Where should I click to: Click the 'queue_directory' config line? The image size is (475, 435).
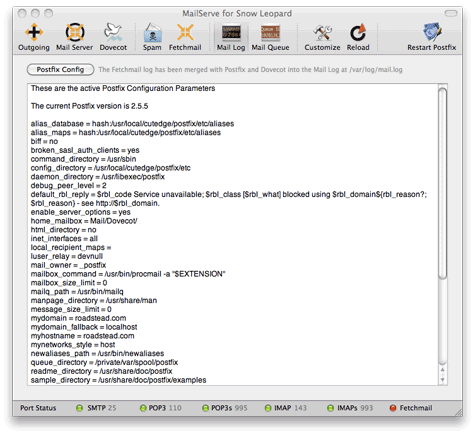coord(104,362)
